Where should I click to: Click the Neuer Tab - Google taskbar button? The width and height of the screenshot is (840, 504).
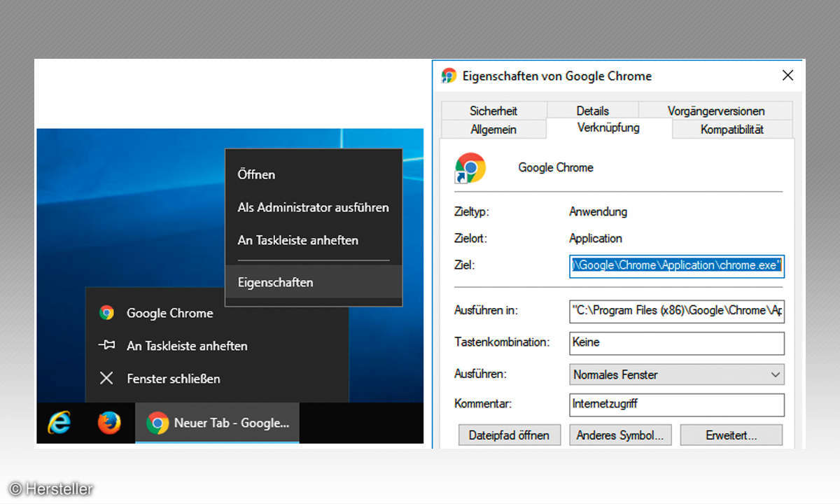(x=217, y=423)
